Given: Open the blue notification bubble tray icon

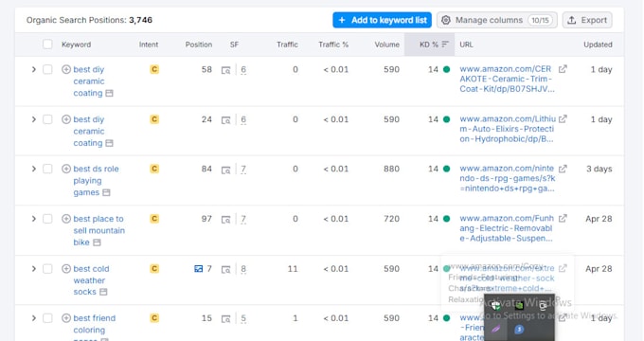Looking at the screenshot, I should (x=519, y=329).
